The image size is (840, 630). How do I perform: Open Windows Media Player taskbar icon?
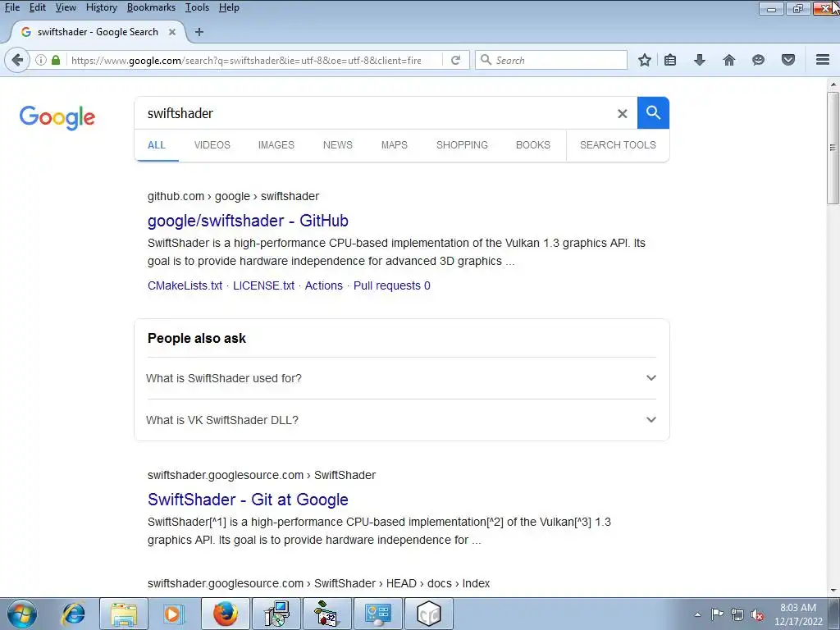(x=172, y=614)
